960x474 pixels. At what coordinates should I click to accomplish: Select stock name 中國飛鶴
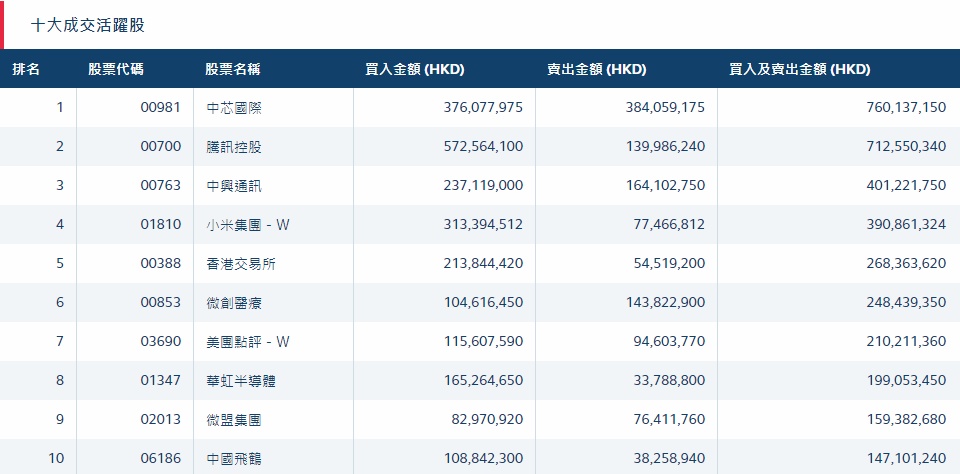point(234,459)
